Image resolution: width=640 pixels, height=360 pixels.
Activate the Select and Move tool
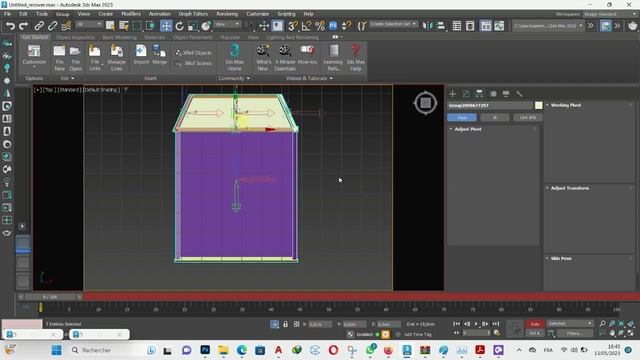[166, 26]
